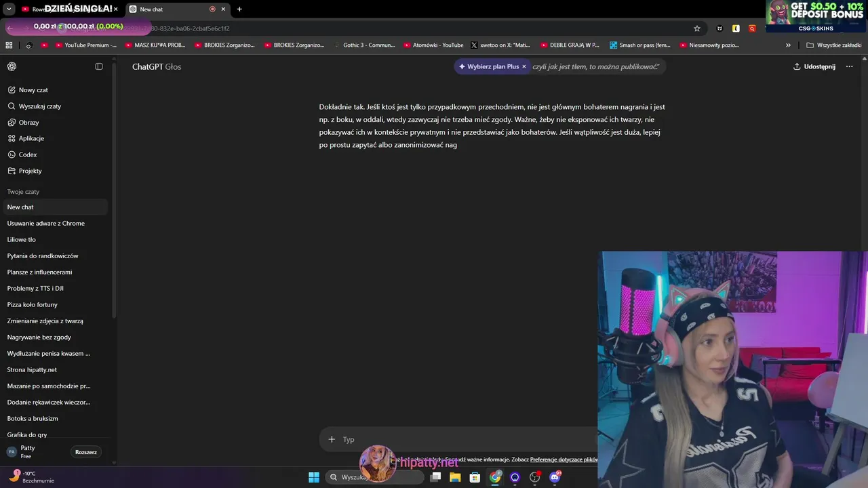Open the ChatGPT Głos model selector
The height and width of the screenshot is (488, 868).
(157, 66)
